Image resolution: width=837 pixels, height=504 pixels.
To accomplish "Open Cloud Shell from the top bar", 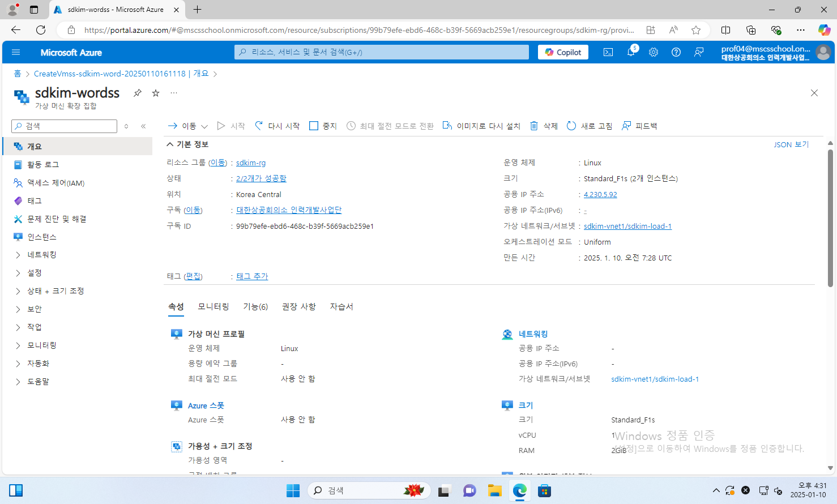I will tap(608, 52).
